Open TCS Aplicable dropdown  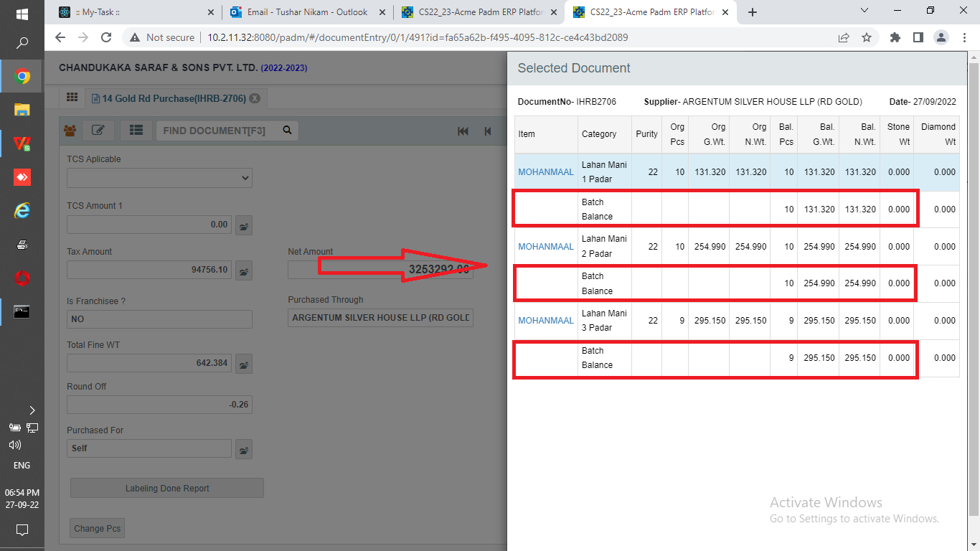pos(159,177)
